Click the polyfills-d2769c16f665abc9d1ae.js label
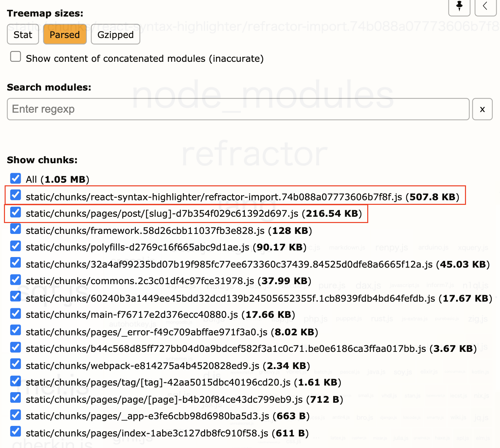This screenshot has width=500, height=448. [166, 247]
